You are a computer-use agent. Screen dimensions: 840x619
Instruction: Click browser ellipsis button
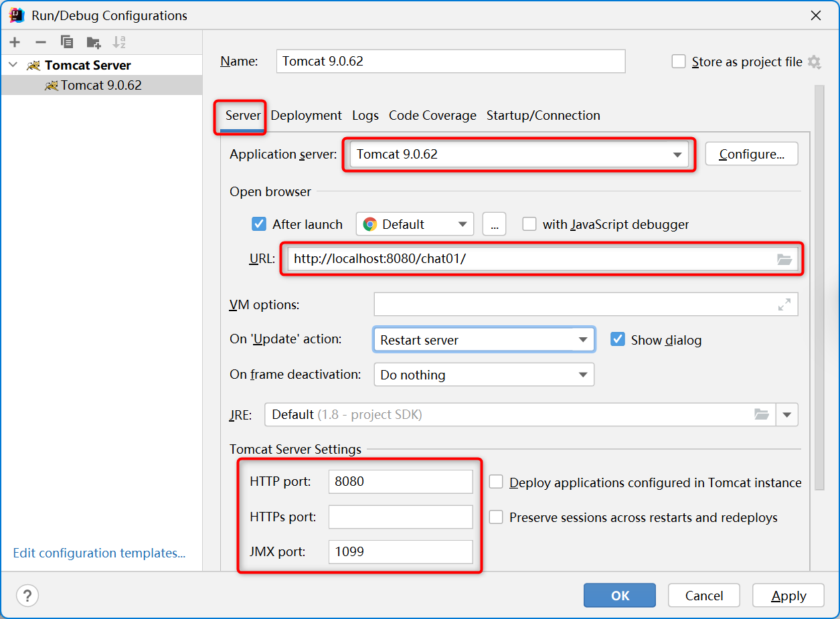click(494, 224)
